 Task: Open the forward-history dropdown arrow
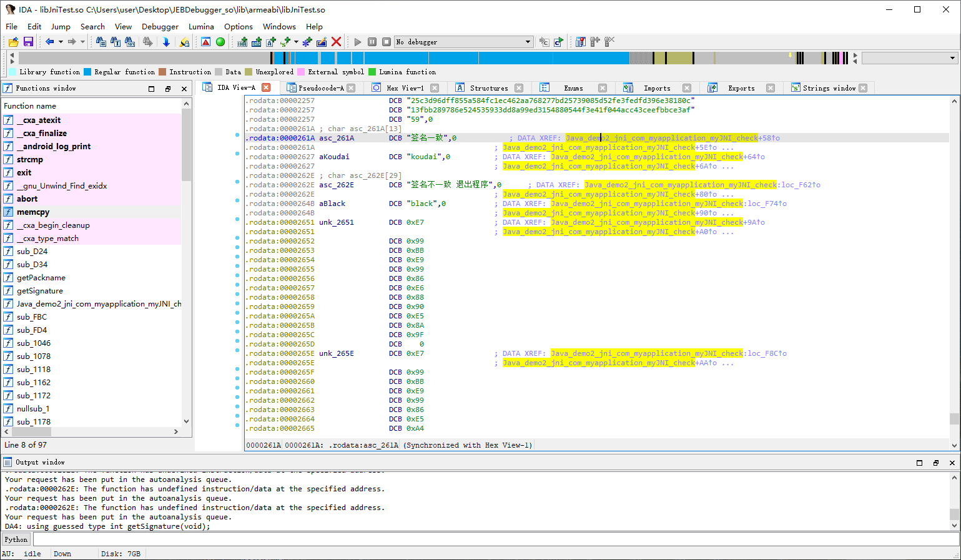[82, 42]
